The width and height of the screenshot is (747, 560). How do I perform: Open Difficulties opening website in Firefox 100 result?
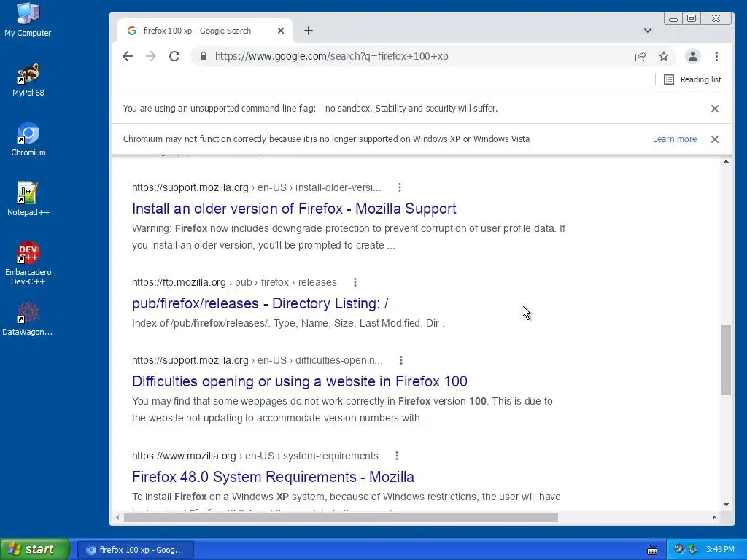[x=300, y=381]
